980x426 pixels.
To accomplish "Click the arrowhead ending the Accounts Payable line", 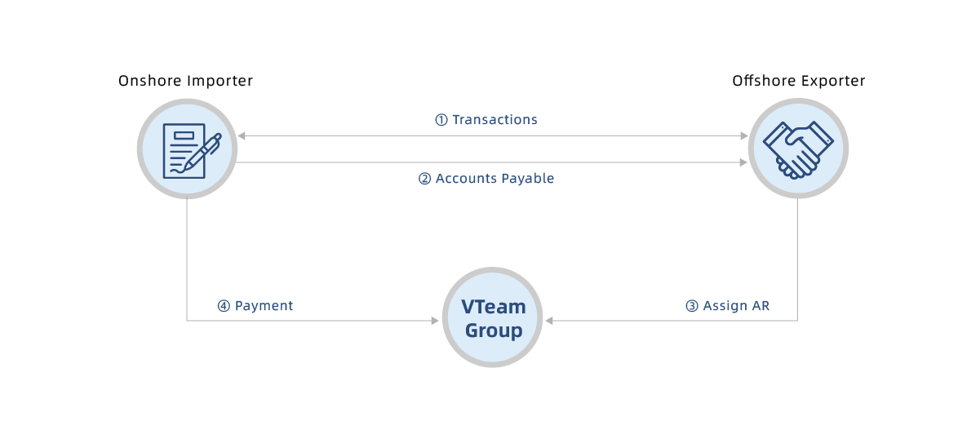I will tap(743, 162).
